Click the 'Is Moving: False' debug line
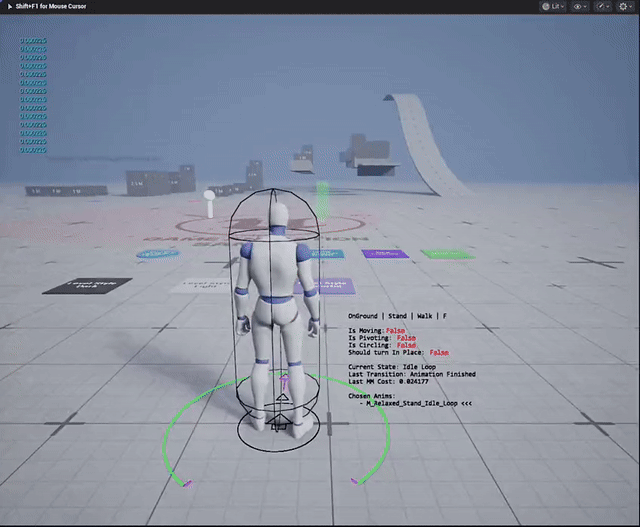This screenshot has width=640, height=527. [x=376, y=331]
